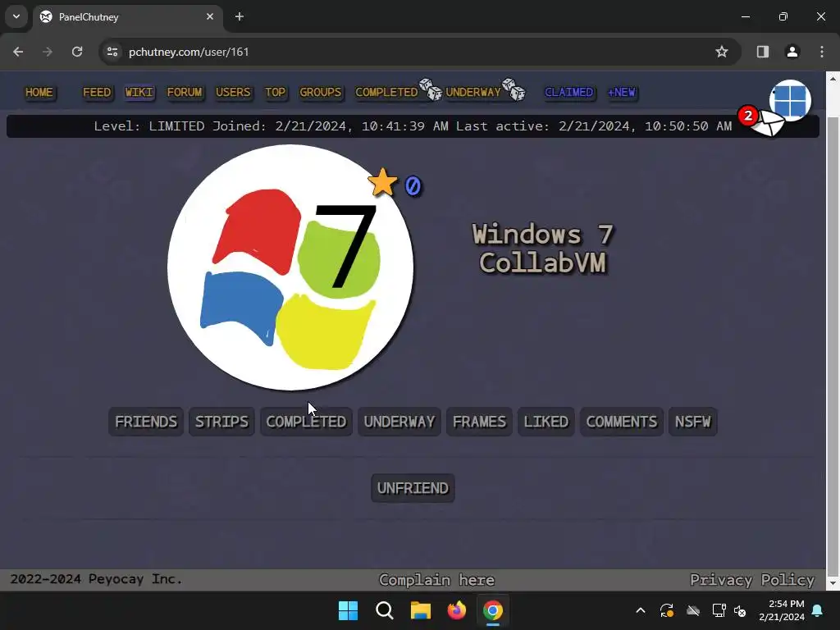
Task: Click the scrollbar down arrow
Action: point(833,583)
